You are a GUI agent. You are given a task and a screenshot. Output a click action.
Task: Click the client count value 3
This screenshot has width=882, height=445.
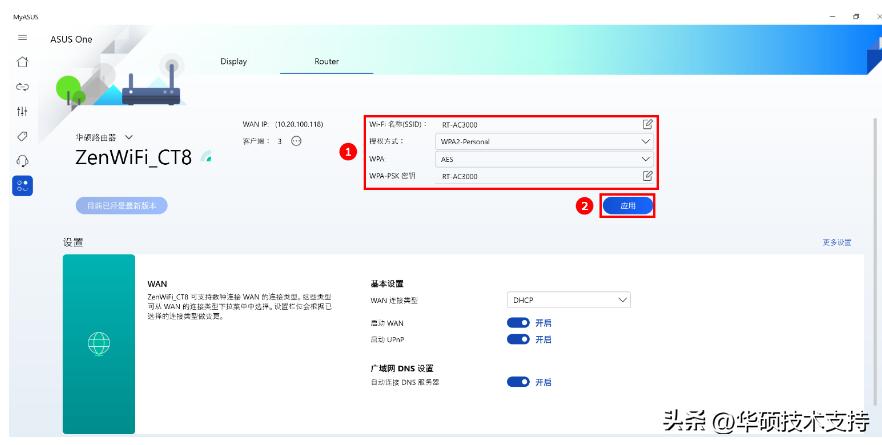click(x=280, y=141)
